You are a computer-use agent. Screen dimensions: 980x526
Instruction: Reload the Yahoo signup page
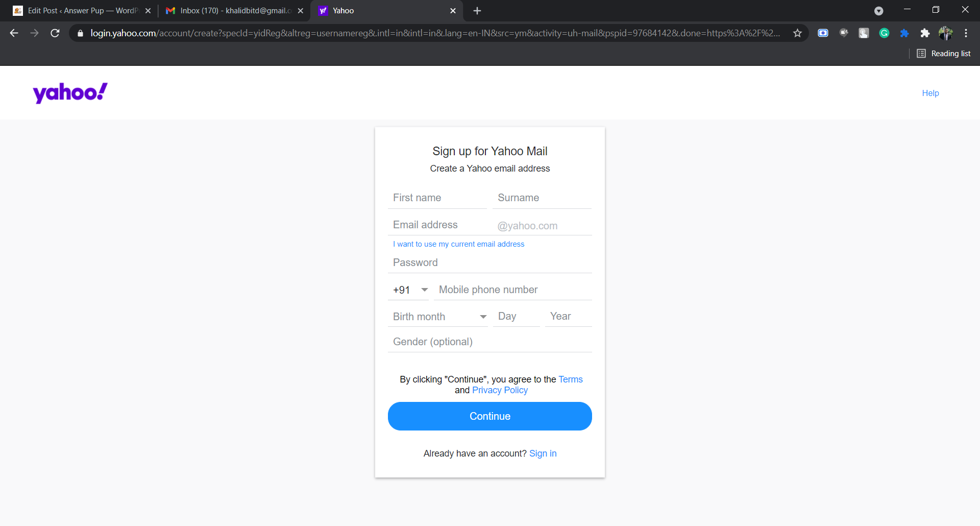pos(55,33)
